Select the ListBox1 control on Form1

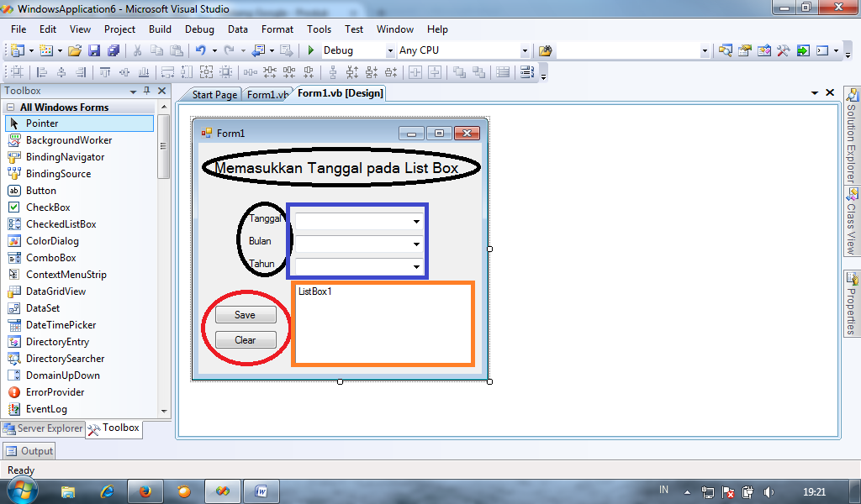(383, 323)
